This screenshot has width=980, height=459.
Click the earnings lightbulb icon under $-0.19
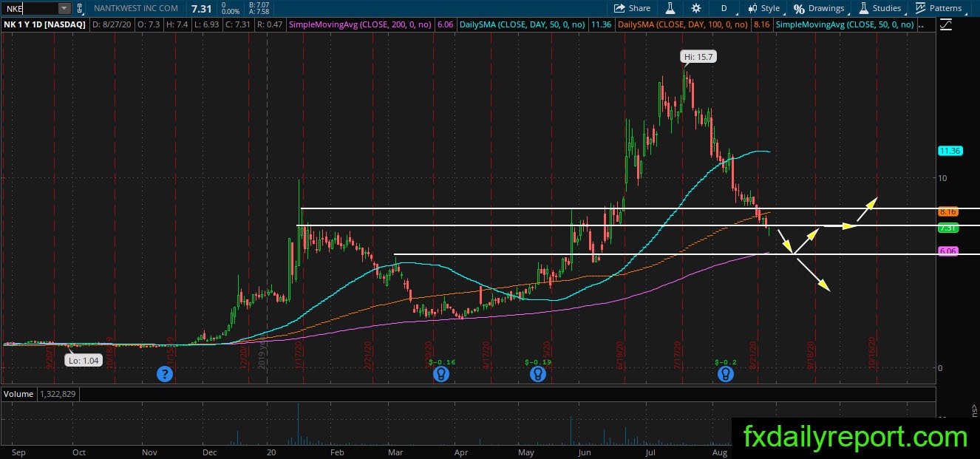(x=537, y=374)
